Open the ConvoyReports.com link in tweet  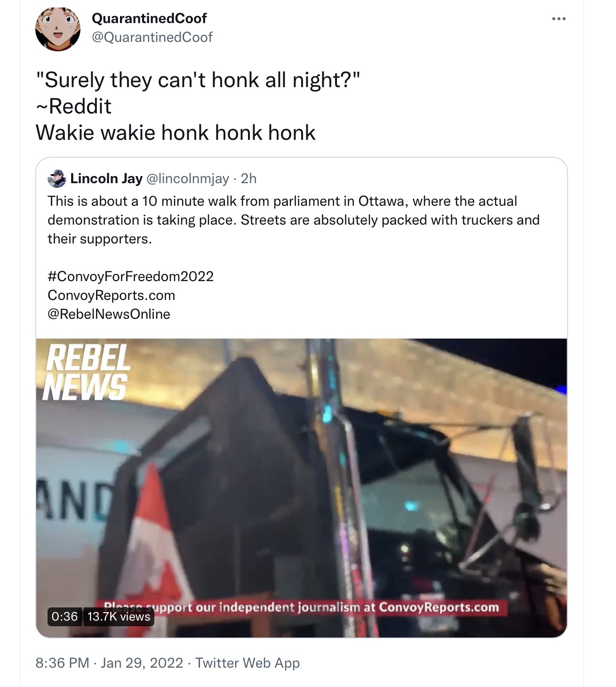point(112,295)
